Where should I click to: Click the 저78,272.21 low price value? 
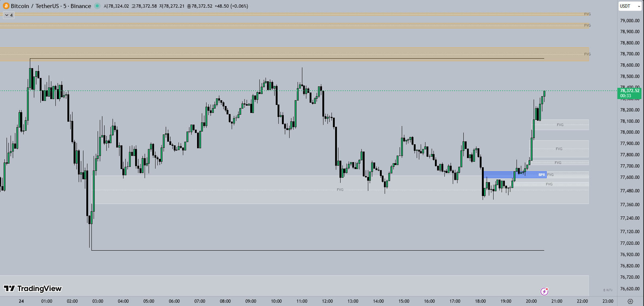point(172,6)
